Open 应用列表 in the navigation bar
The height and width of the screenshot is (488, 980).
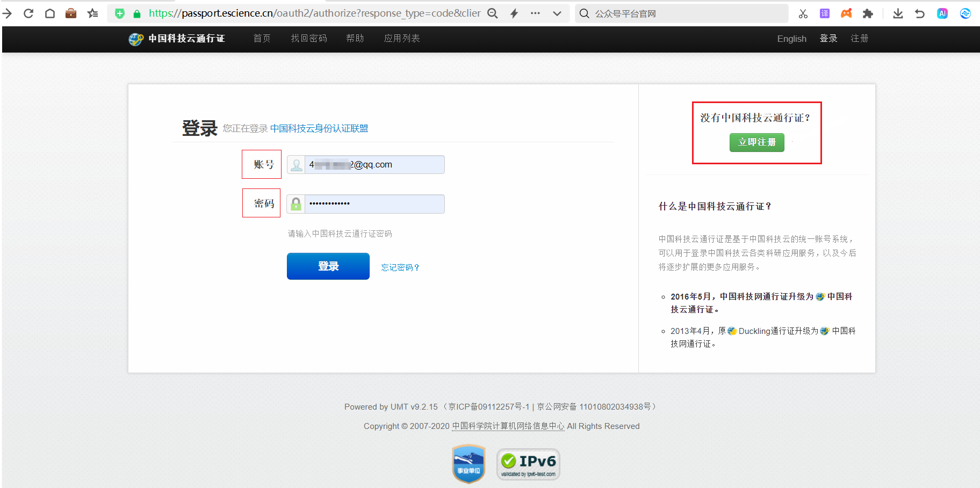(402, 39)
